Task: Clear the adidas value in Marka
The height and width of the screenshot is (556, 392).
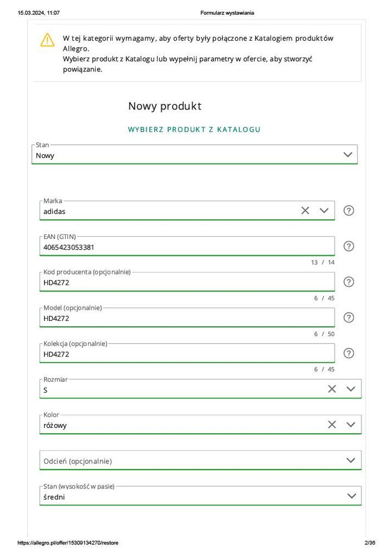Action: pos(305,211)
